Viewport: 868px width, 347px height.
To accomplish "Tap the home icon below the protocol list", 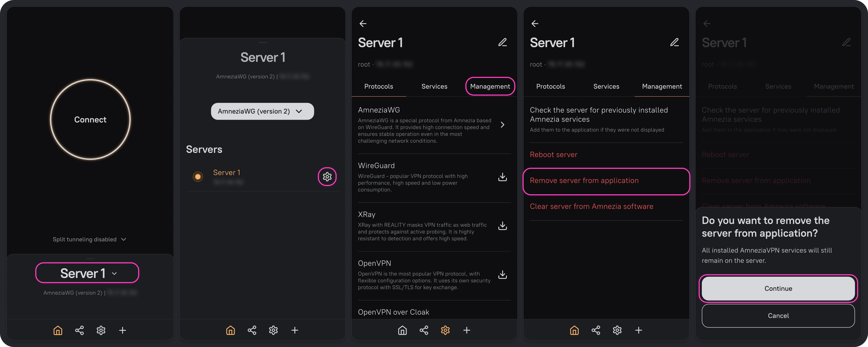I will 402,330.
